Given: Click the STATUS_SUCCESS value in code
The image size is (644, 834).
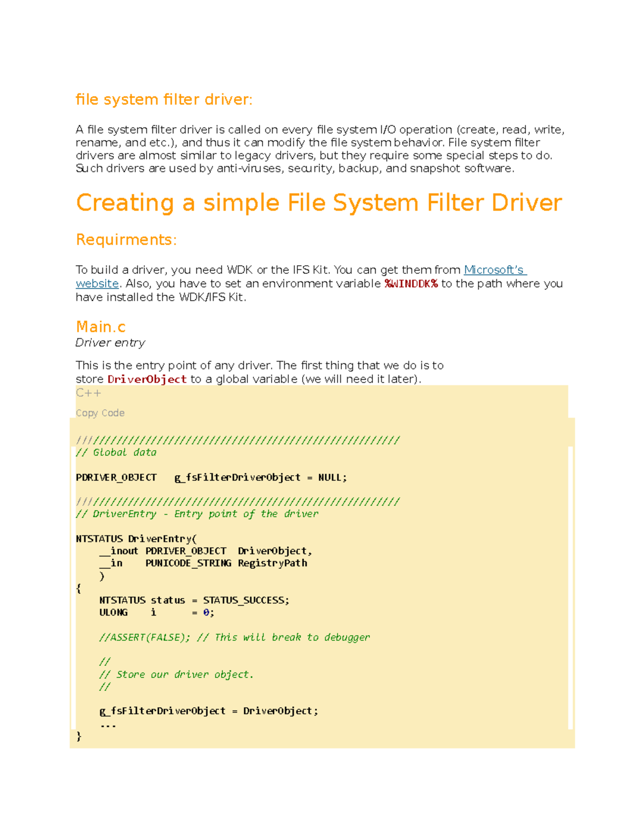Looking at the screenshot, I should 246,600.
